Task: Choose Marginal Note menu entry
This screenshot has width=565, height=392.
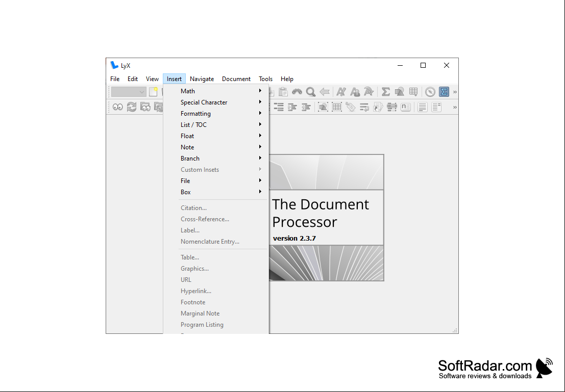Action: coord(216,313)
